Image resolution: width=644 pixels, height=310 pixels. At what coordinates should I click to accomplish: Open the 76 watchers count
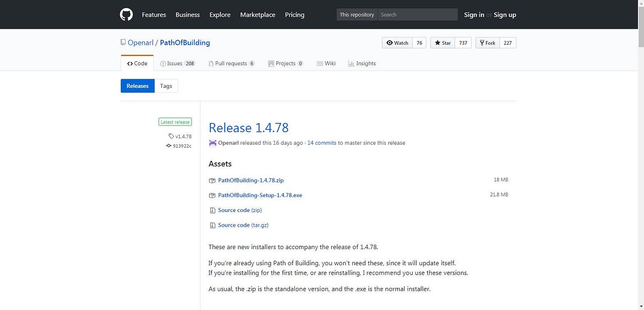click(x=419, y=43)
